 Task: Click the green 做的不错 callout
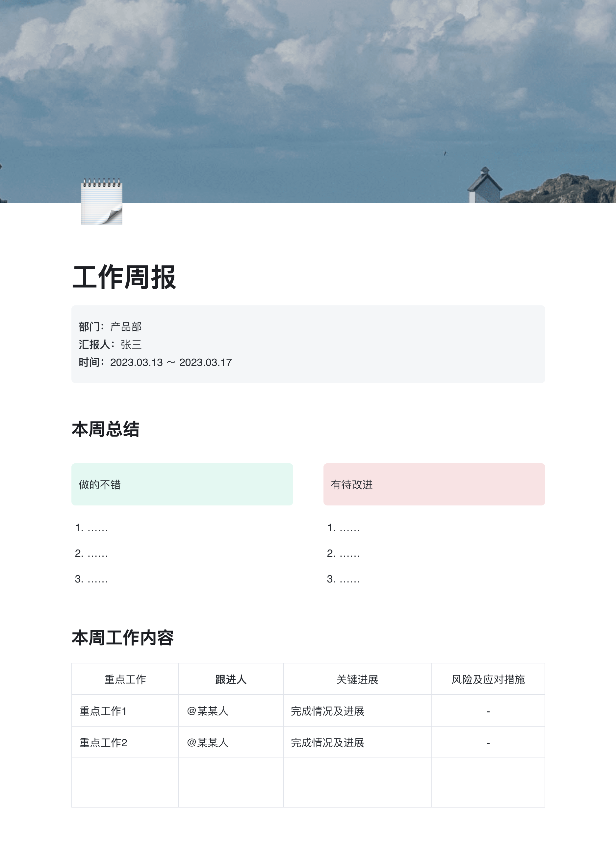pos(182,484)
